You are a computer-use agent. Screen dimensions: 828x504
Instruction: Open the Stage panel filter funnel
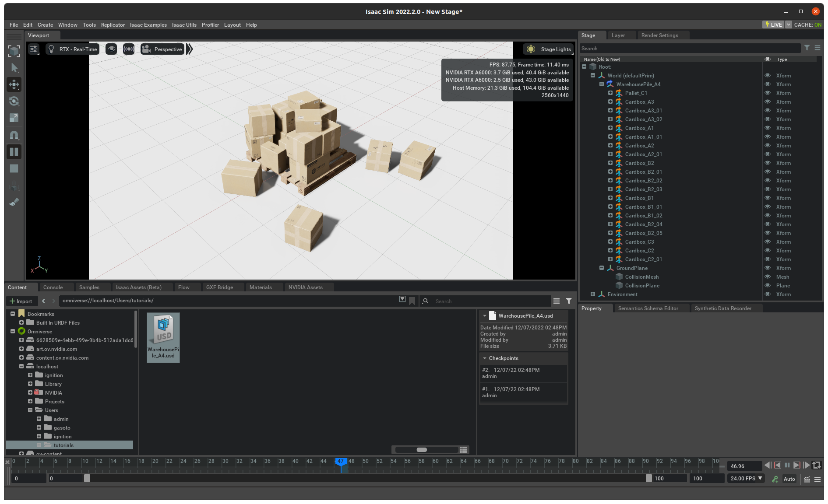coord(807,48)
